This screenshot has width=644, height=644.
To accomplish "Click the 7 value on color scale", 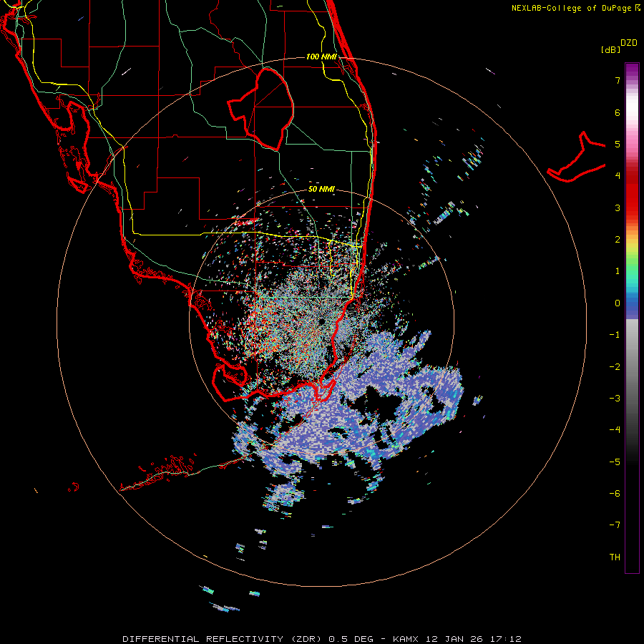I will click(x=618, y=80).
